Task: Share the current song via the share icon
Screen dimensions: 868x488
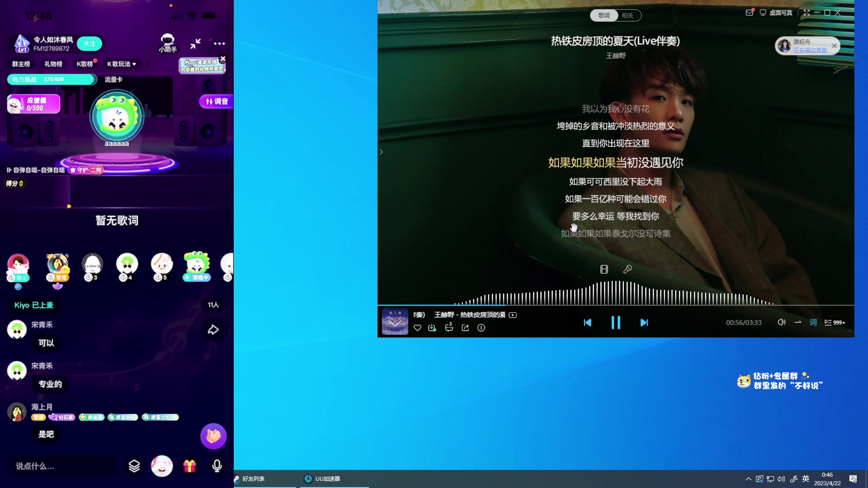Action: [x=465, y=328]
